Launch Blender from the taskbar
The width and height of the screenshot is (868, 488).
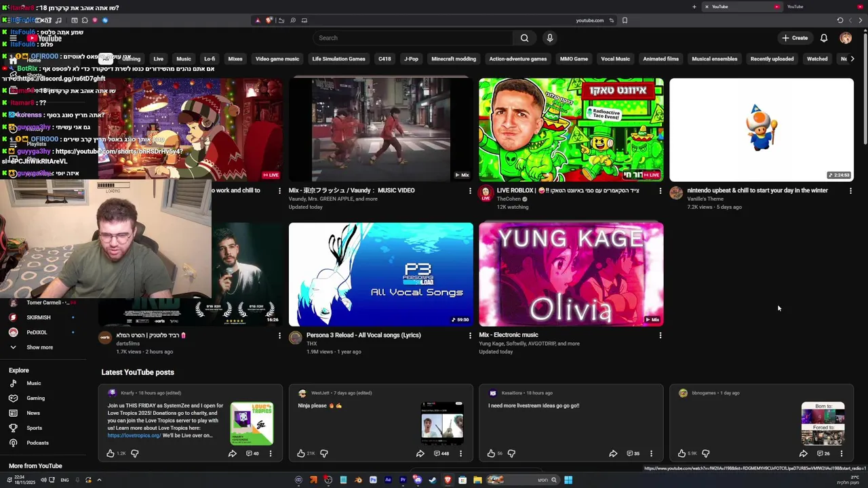click(x=358, y=481)
